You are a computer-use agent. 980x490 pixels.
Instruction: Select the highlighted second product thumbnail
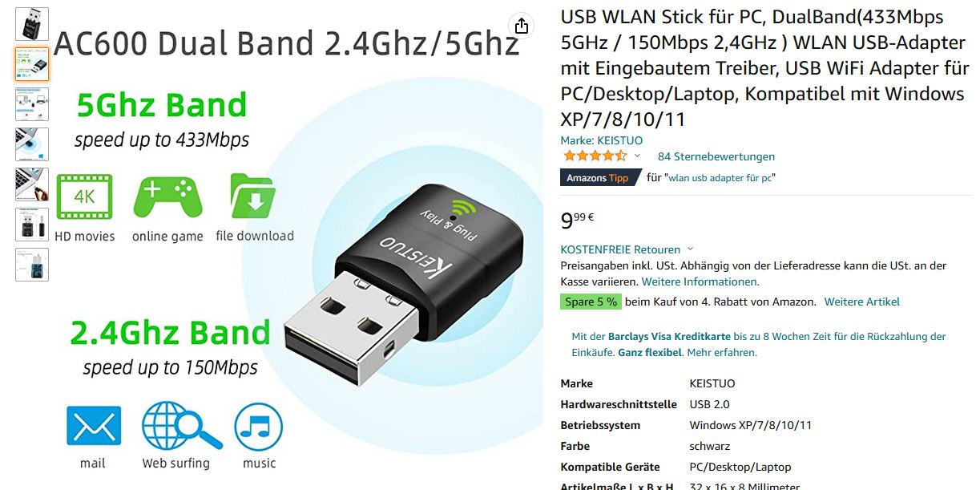pyautogui.click(x=32, y=64)
